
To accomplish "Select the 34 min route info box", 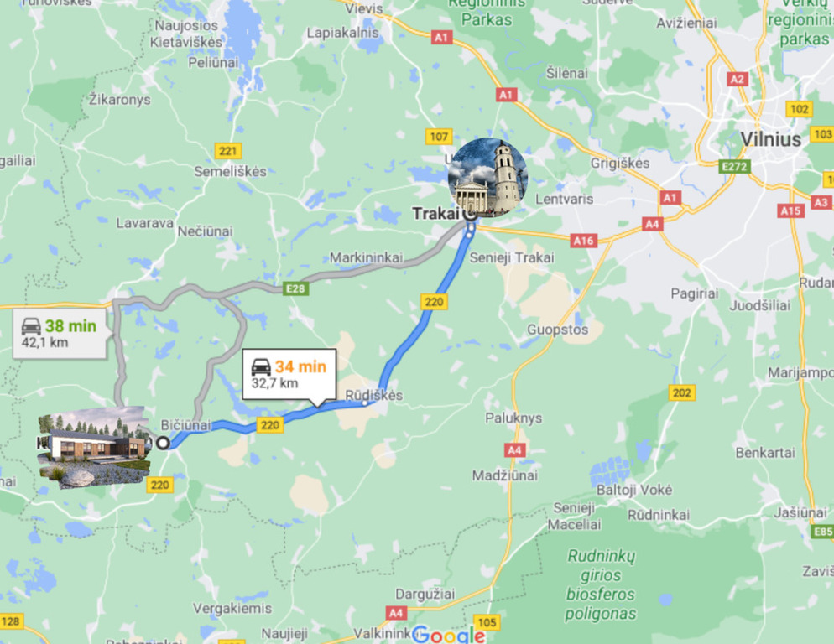I will [x=289, y=374].
